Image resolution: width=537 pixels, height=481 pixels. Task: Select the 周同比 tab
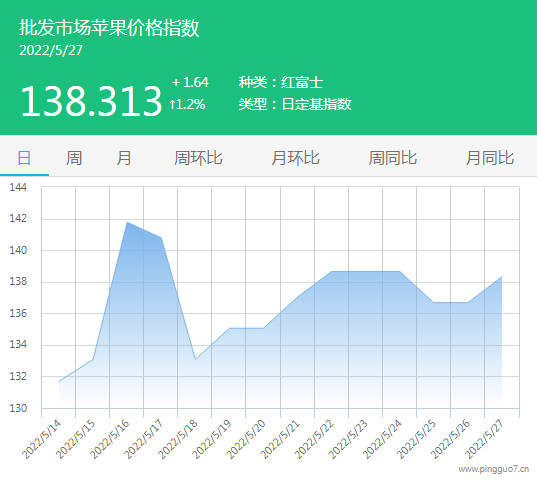392,158
